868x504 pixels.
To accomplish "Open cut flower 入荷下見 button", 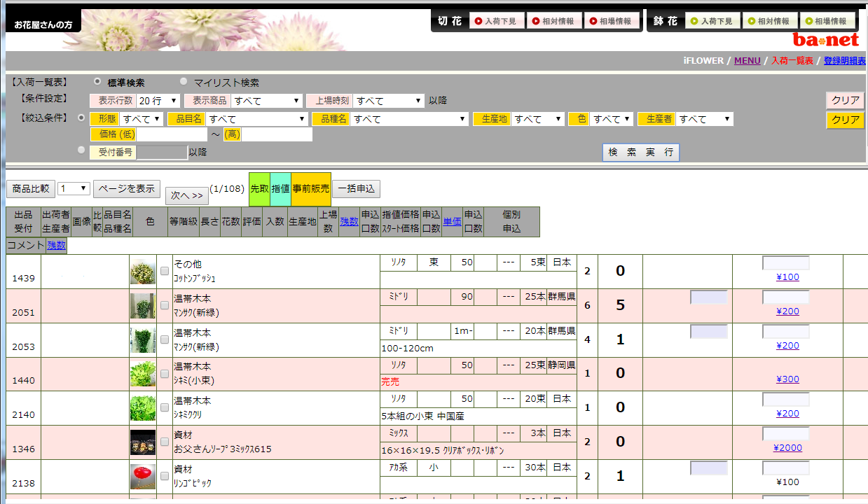I will [x=495, y=21].
